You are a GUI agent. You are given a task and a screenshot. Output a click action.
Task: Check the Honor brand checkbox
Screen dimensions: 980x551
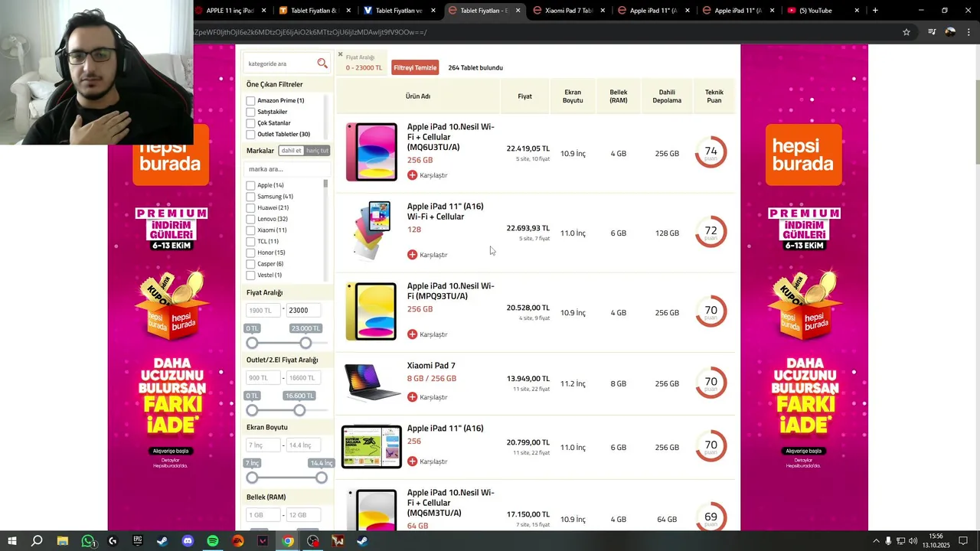click(x=250, y=253)
